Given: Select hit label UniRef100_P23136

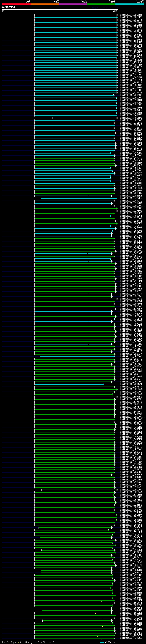Looking at the screenshot, I should (x=131, y=552).
